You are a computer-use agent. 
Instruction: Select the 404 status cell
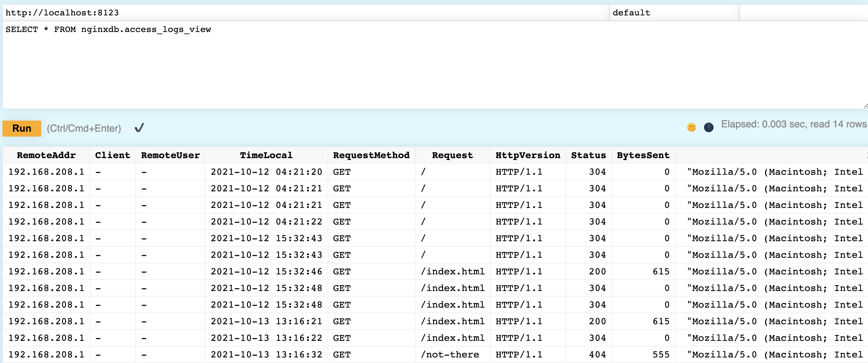point(597,354)
